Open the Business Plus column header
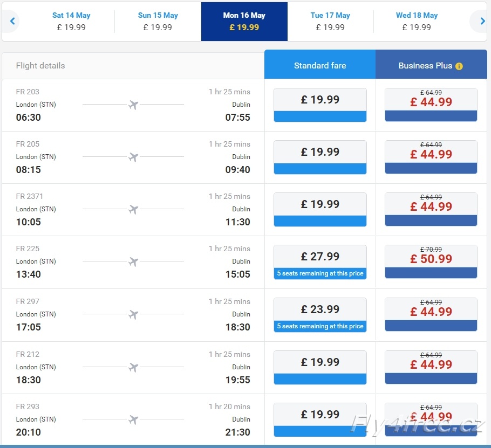 coord(431,64)
